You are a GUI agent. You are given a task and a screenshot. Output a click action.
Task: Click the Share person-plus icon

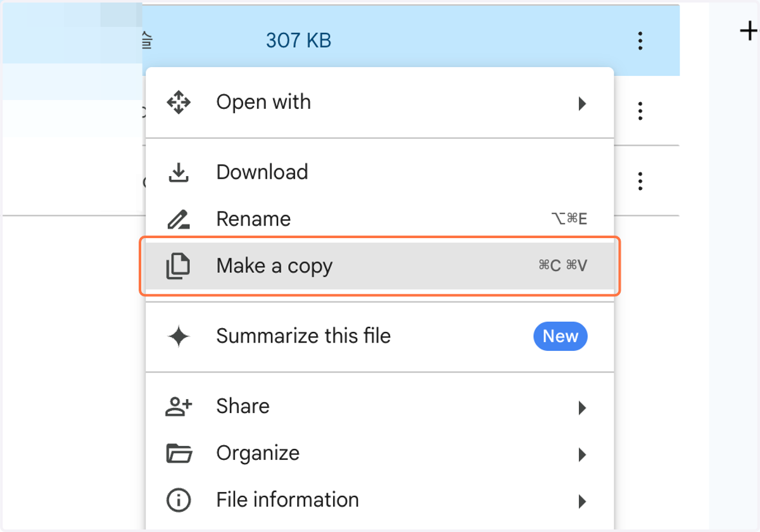179,407
